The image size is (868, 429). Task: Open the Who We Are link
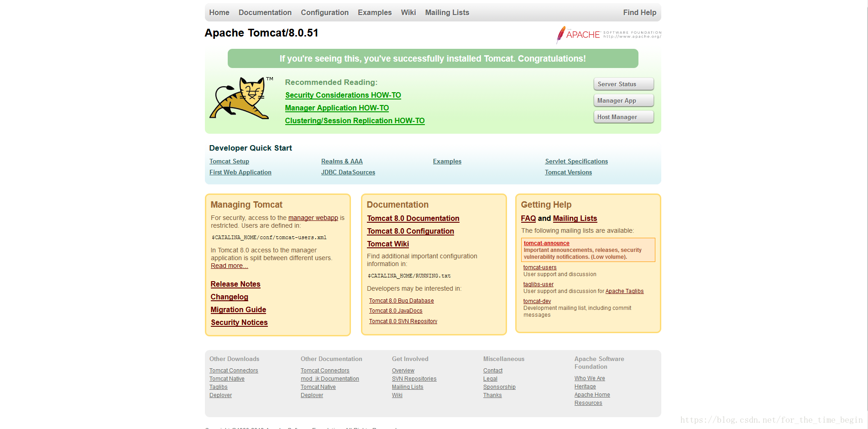(x=590, y=378)
